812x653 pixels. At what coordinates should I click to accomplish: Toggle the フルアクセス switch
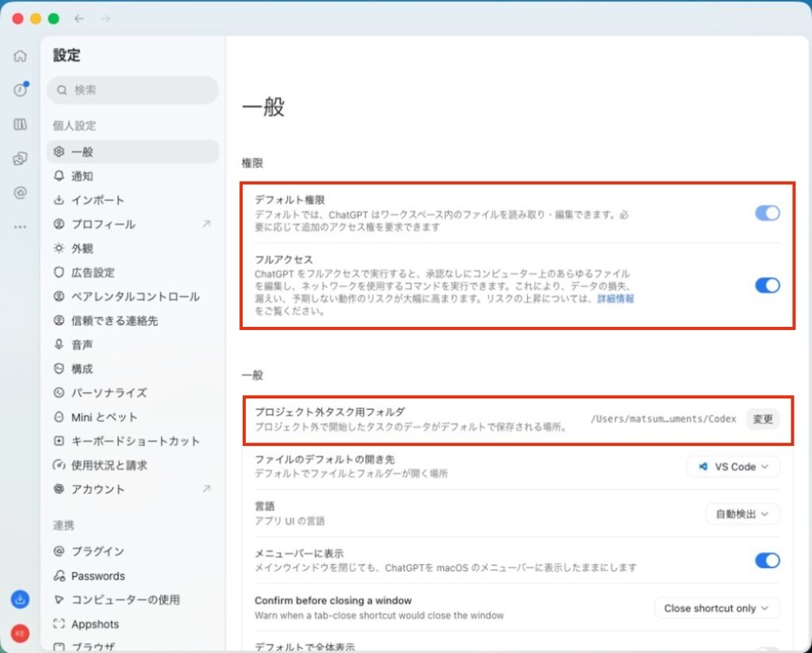point(767,285)
